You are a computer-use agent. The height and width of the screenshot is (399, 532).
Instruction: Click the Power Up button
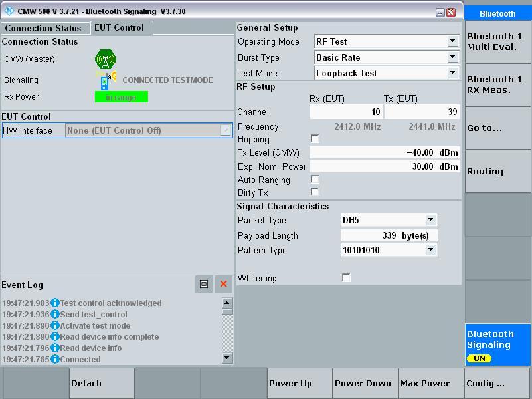coord(300,383)
